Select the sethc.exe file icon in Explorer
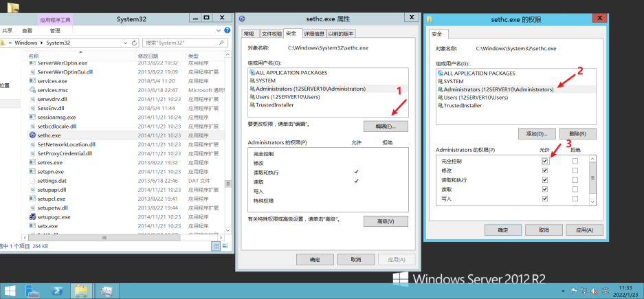Viewport: 644px width, 299px height. pyautogui.click(x=32, y=135)
